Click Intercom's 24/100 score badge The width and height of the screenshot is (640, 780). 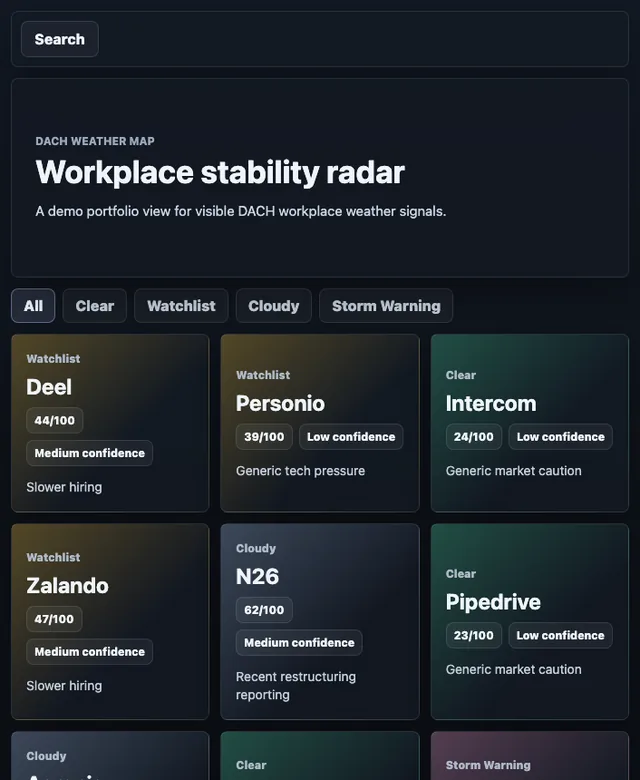pos(473,437)
